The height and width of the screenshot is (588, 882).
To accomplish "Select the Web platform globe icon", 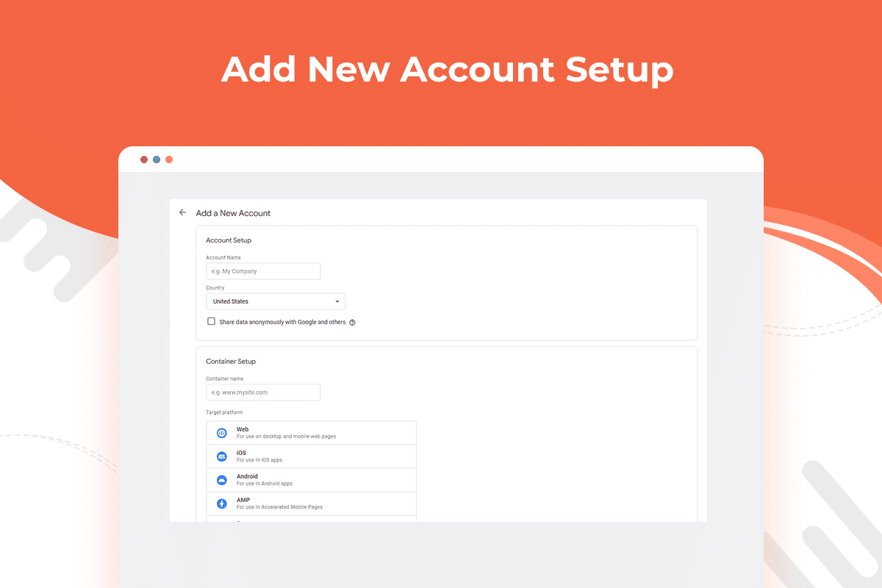I will click(x=221, y=432).
